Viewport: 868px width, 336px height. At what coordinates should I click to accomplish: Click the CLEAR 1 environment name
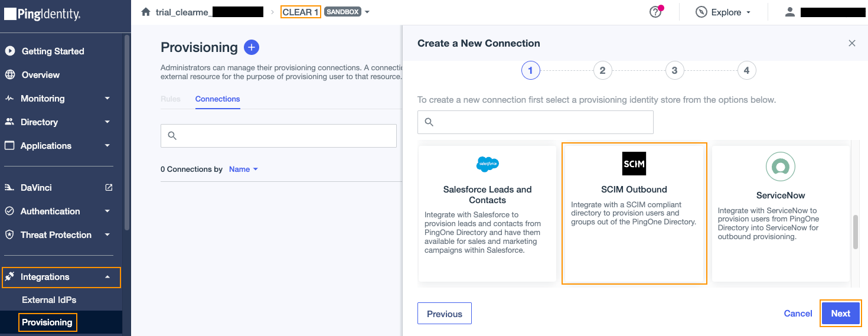click(x=301, y=12)
